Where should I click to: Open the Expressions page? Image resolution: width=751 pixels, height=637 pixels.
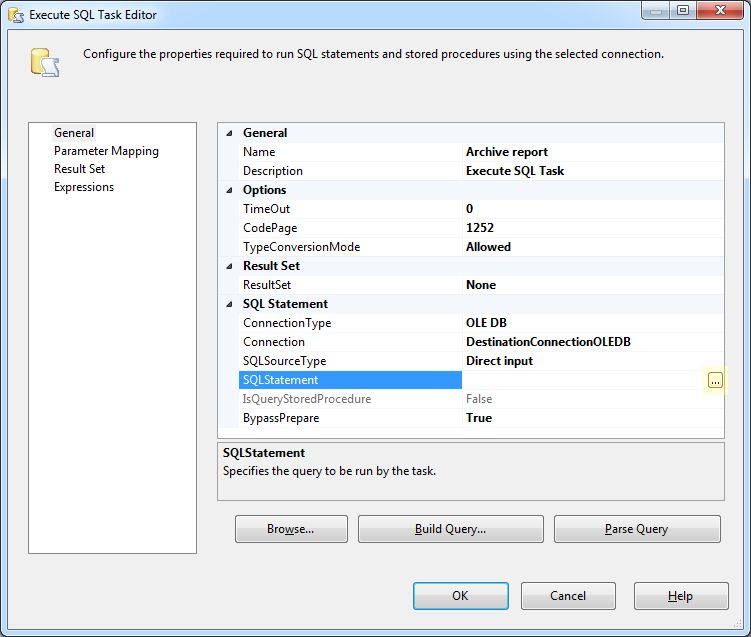[84, 187]
